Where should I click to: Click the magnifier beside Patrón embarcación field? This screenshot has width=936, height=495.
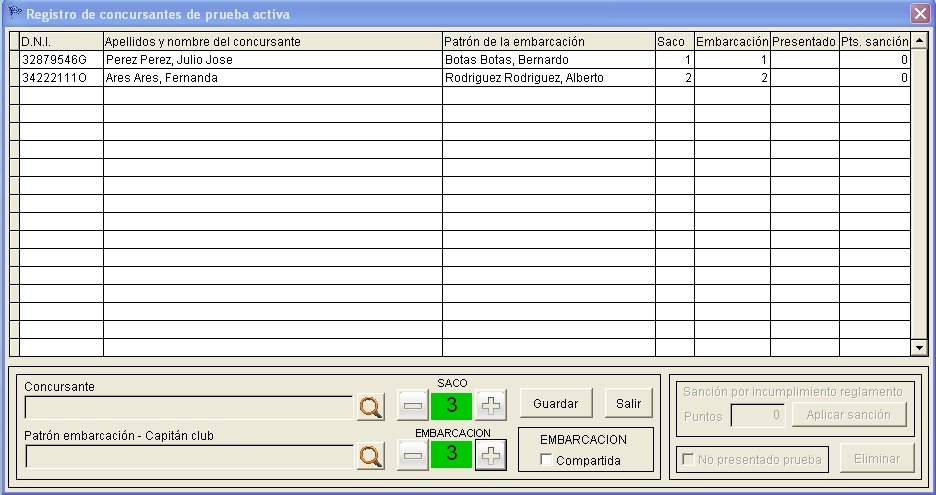(x=370, y=456)
